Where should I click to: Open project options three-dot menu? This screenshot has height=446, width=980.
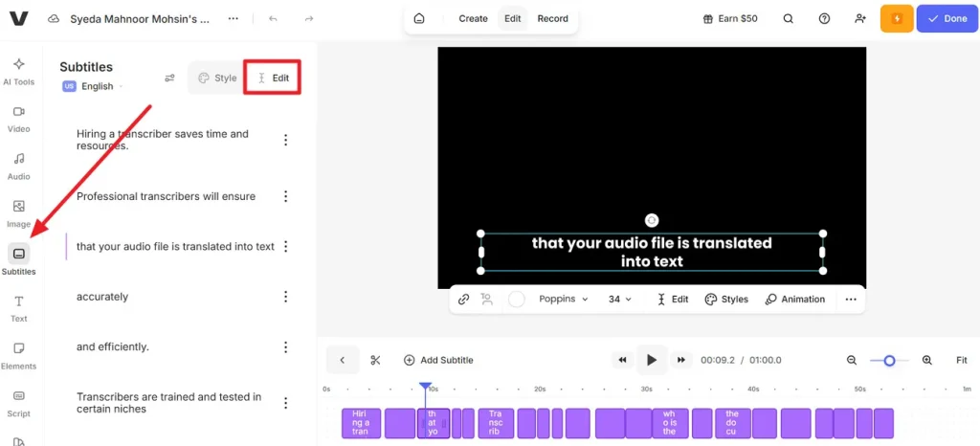point(234,19)
